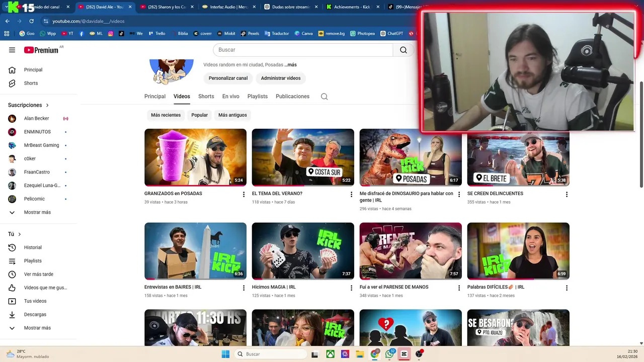This screenshot has height=362, width=644.
Task: Click into the YouTube Buscar search field
Action: pos(303,50)
